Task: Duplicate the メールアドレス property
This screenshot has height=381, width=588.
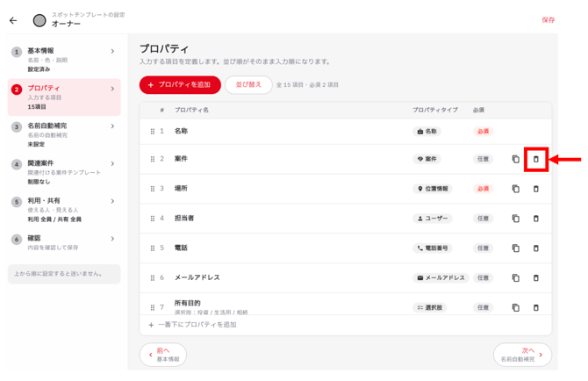Action: pyautogui.click(x=516, y=278)
